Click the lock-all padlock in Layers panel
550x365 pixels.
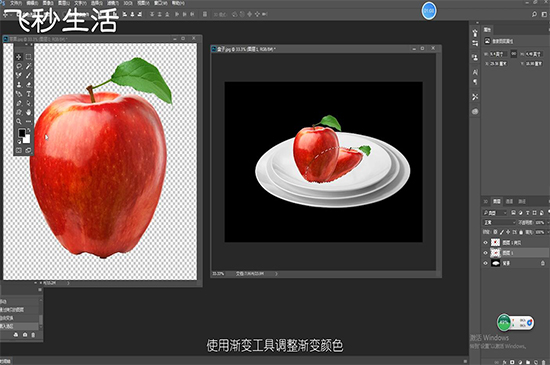tap(521, 232)
